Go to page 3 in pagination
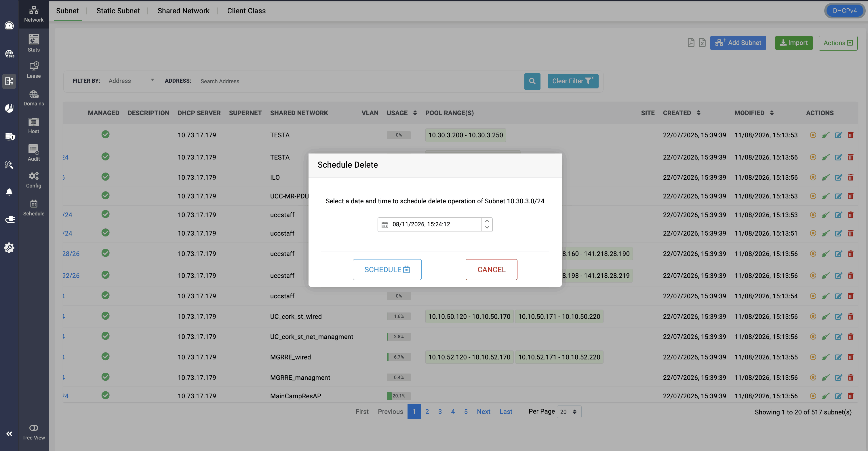868x451 pixels. click(x=440, y=412)
